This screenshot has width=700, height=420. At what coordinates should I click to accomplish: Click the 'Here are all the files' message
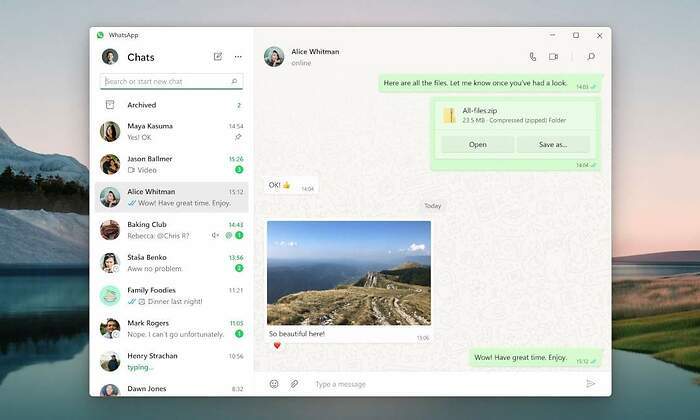[490, 83]
